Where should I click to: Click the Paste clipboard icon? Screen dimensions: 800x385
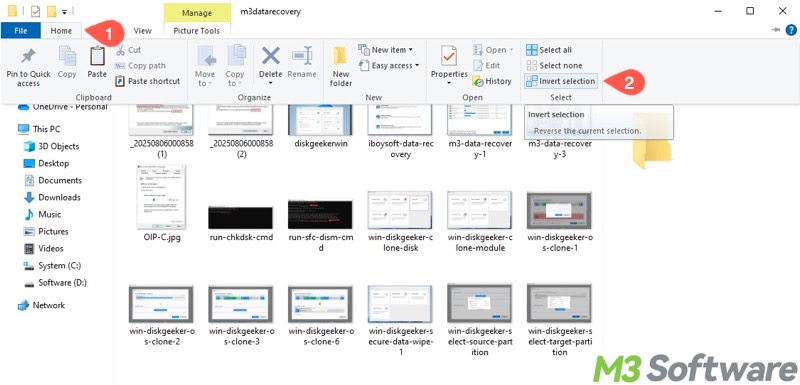tap(97, 56)
